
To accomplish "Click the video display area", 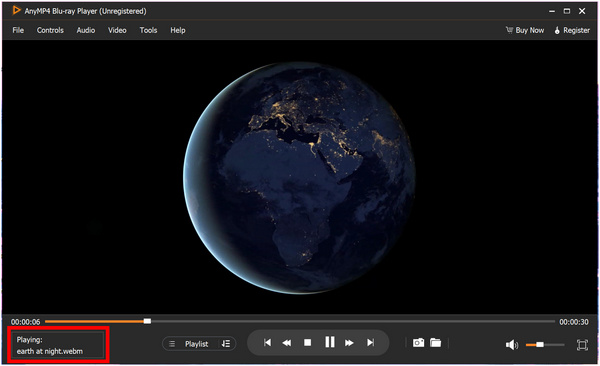I will point(300,177).
